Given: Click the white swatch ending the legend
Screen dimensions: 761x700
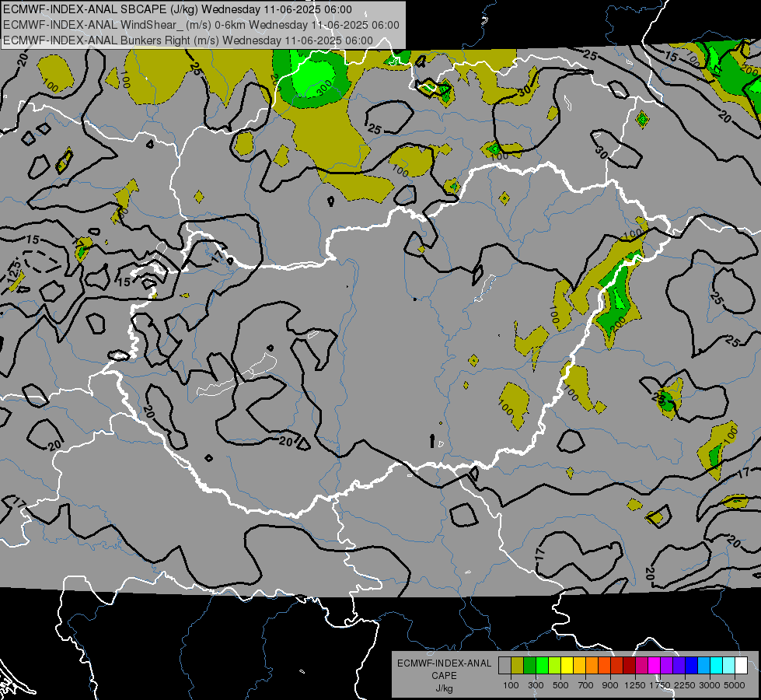Looking at the screenshot, I should click(x=741, y=665).
